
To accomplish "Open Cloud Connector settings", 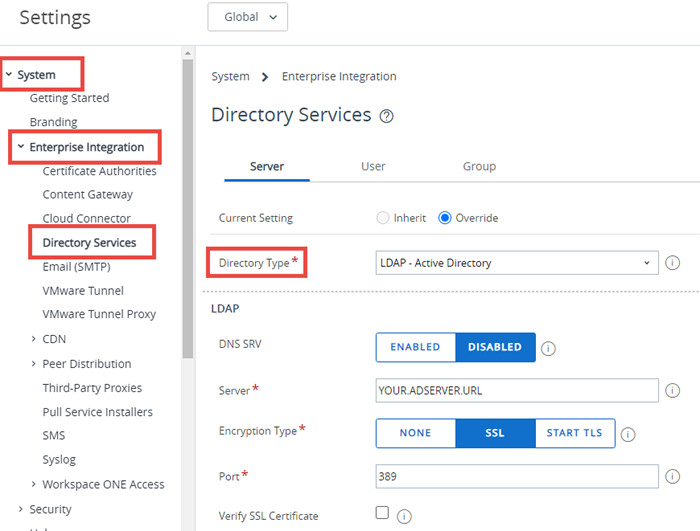I will 87,218.
